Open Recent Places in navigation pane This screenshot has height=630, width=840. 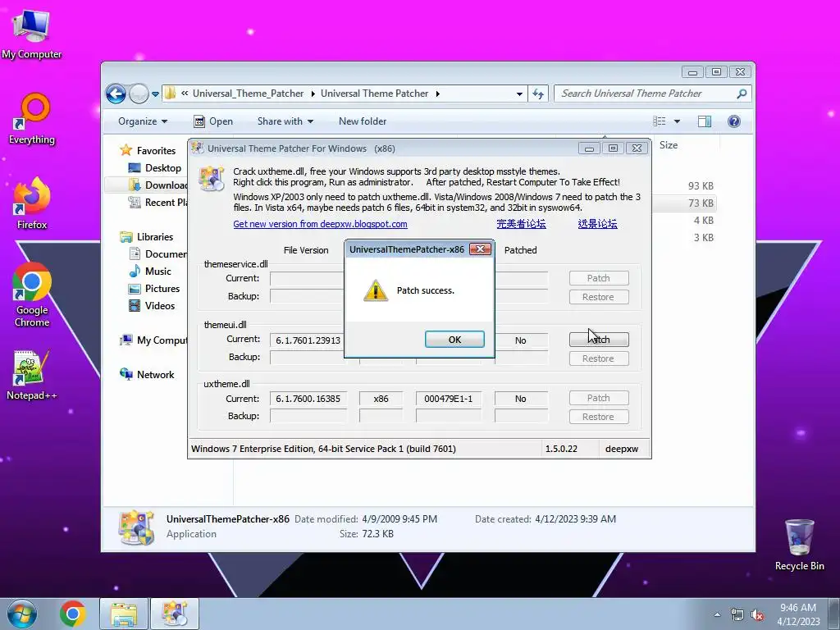coord(158,202)
